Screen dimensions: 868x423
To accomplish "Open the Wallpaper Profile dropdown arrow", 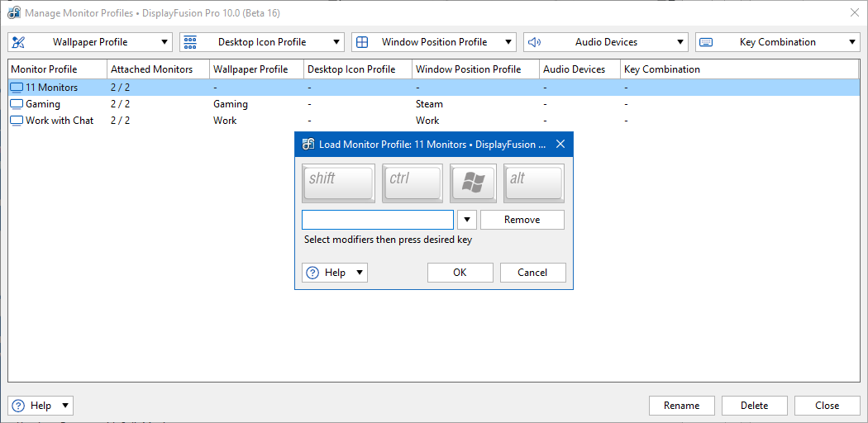I will (165, 42).
